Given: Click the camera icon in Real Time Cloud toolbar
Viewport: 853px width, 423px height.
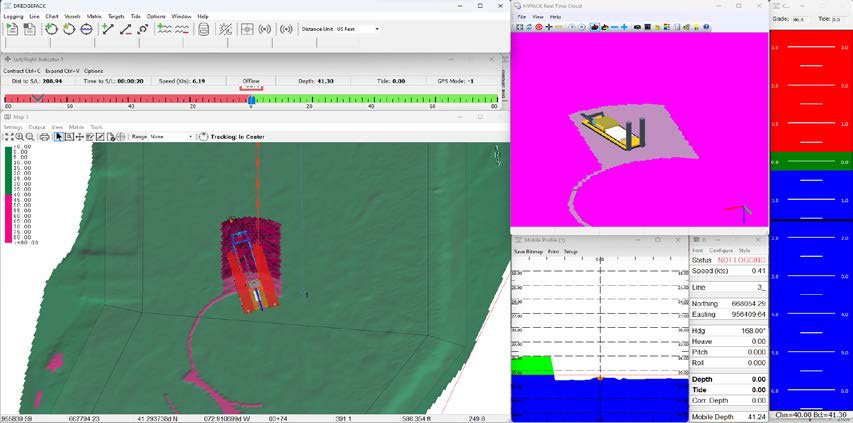Looking at the screenshot, I should pyautogui.click(x=638, y=27).
